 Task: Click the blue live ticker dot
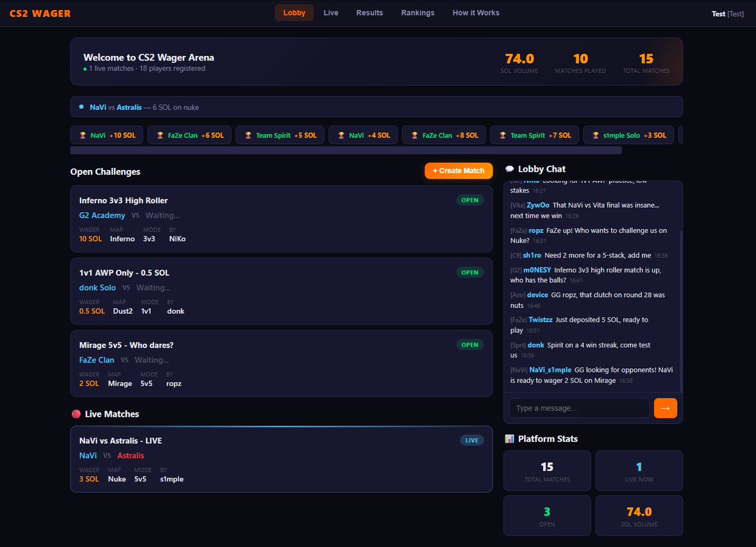coord(81,107)
